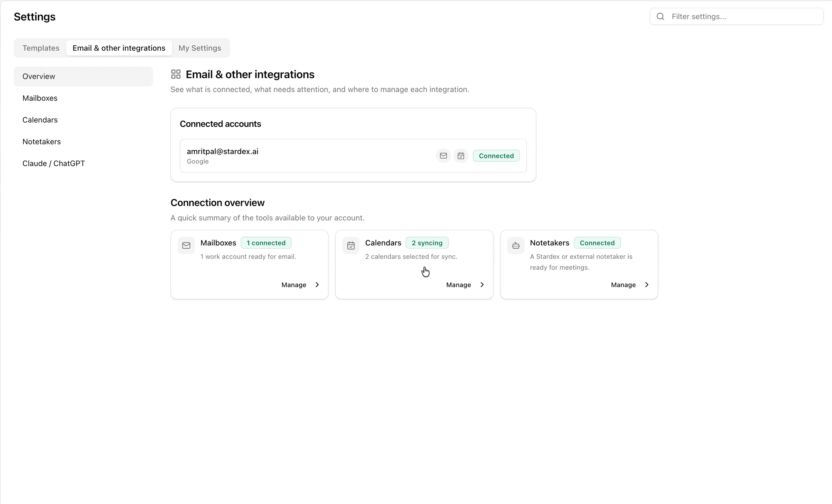This screenshot has height=504, width=832.
Task: Click the Settings page title
Action: tap(35, 17)
